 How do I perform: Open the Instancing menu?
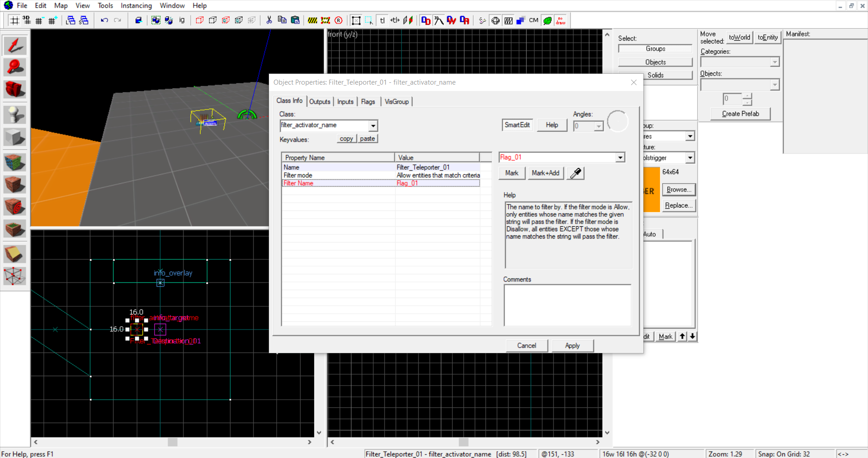click(x=136, y=5)
